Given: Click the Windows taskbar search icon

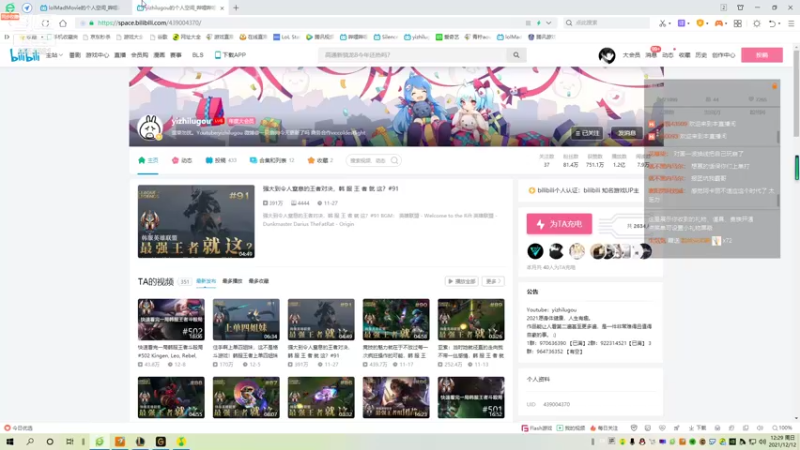Looking at the screenshot, I should 30,441.
